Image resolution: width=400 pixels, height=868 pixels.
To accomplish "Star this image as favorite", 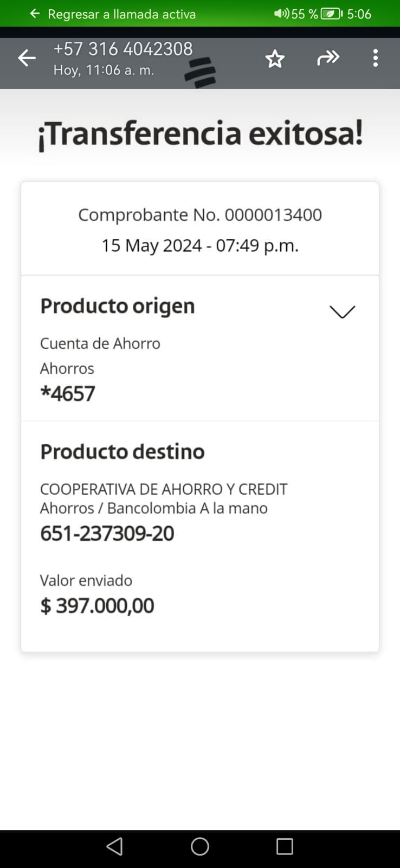I will pyautogui.click(x=275, y=59).
